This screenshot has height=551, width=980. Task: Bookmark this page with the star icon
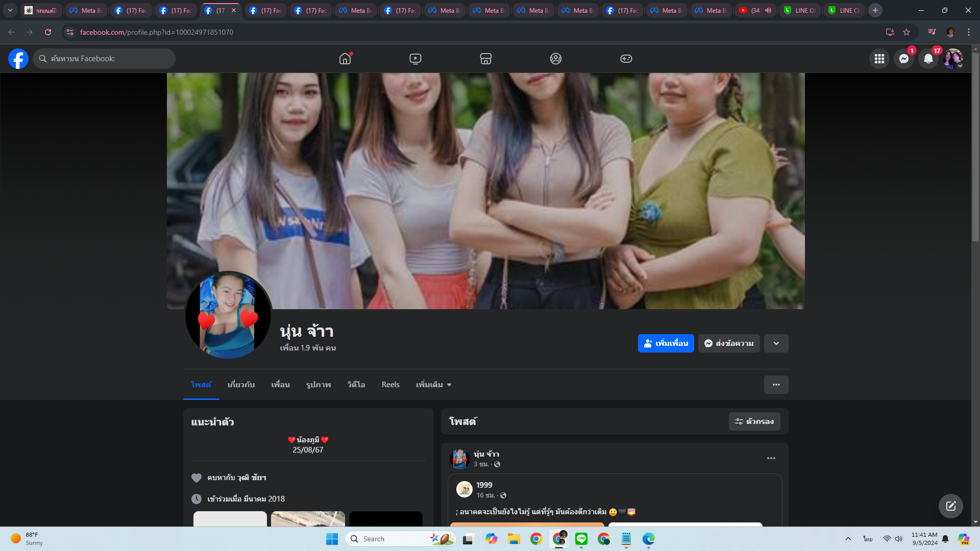click(906, 32)
